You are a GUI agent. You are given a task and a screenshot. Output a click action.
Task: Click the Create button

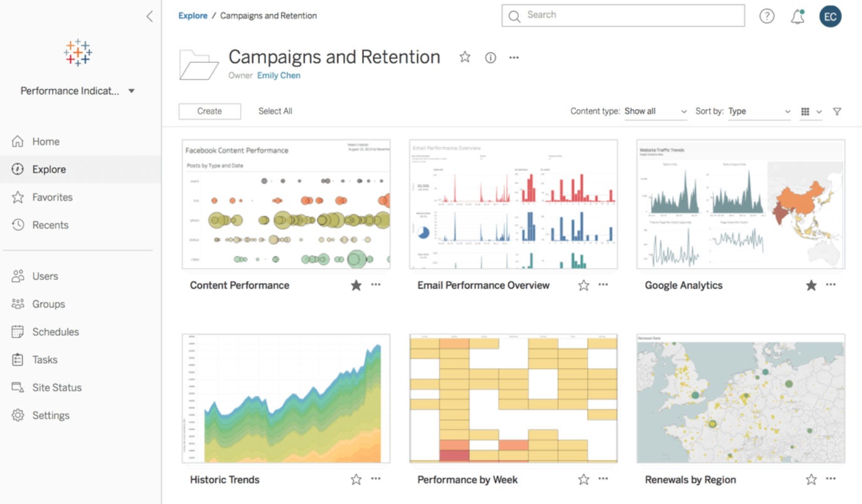209,111
